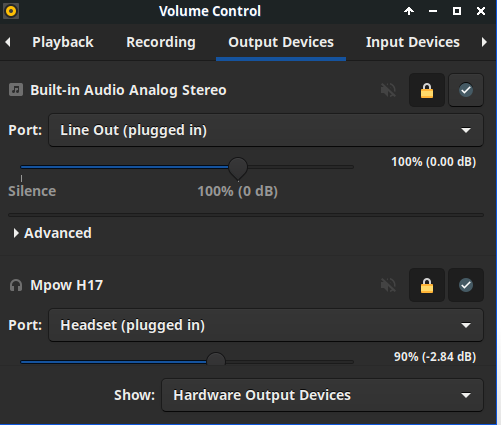This screenshot has height=425, width=501.
Task: Click the Built-in Audio Analog Stereo device name
Action: [128, 90]
